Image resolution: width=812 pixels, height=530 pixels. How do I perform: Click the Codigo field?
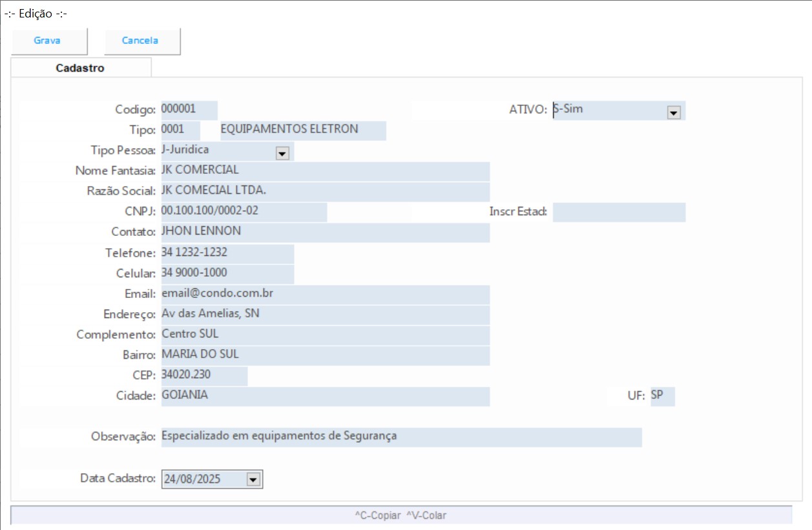tap(188, 110)
